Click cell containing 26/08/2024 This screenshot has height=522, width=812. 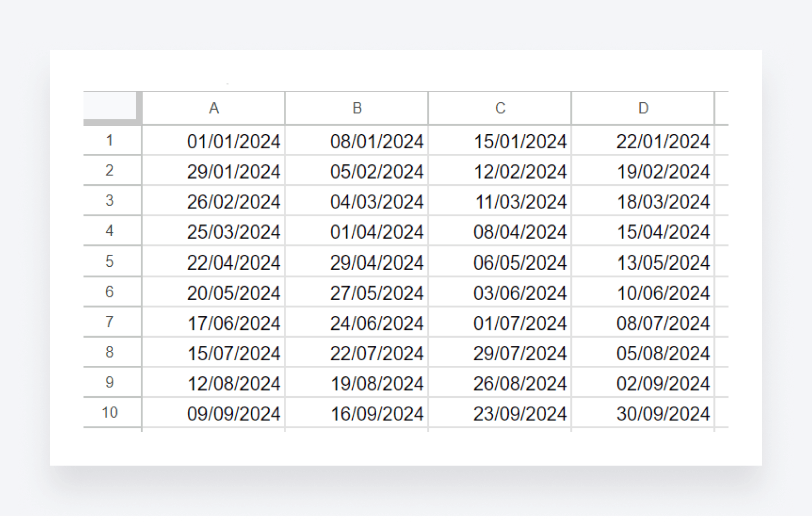click(x=500, y=382)
